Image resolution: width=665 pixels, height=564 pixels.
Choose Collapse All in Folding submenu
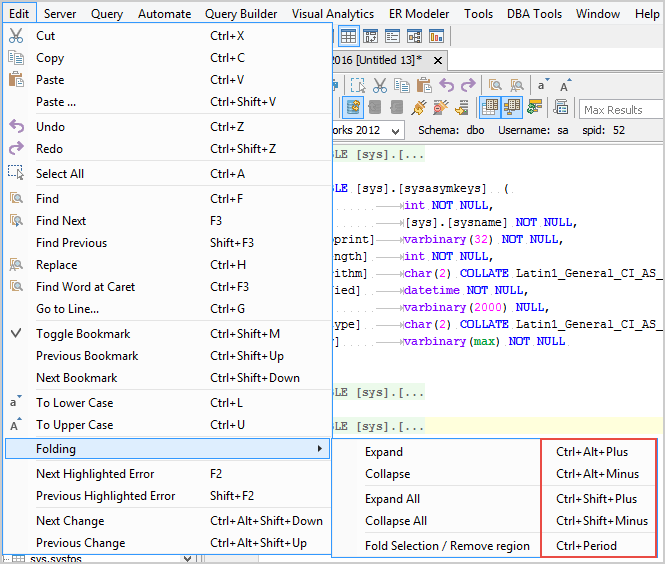(x=396, y=521)
